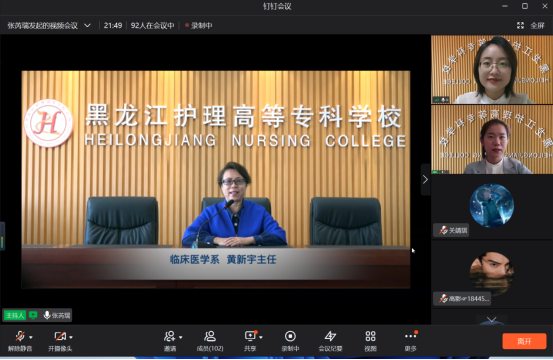This screenshot has width=553, height=360.
Task: Collapse participant sidebar with arrow handle
Action: [425, 179]
